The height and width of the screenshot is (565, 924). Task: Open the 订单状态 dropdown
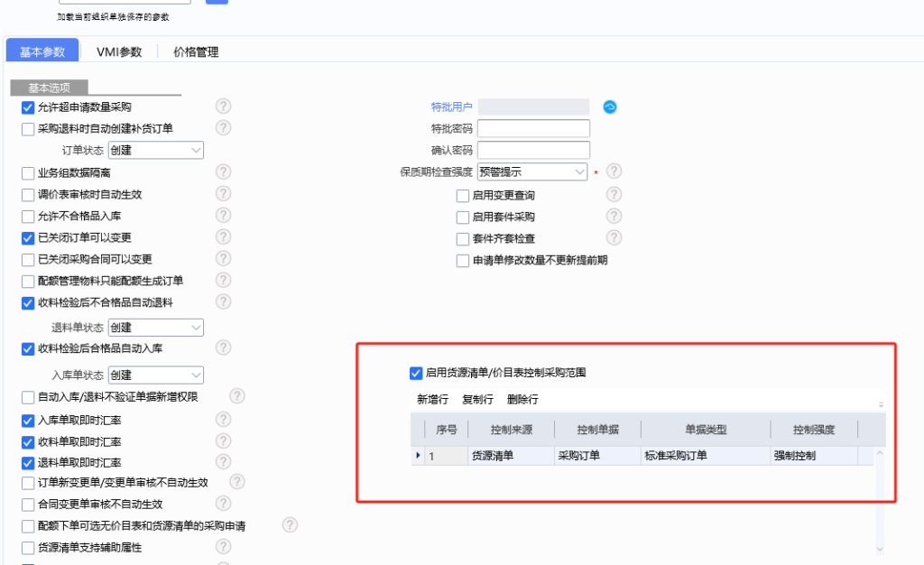156,151
